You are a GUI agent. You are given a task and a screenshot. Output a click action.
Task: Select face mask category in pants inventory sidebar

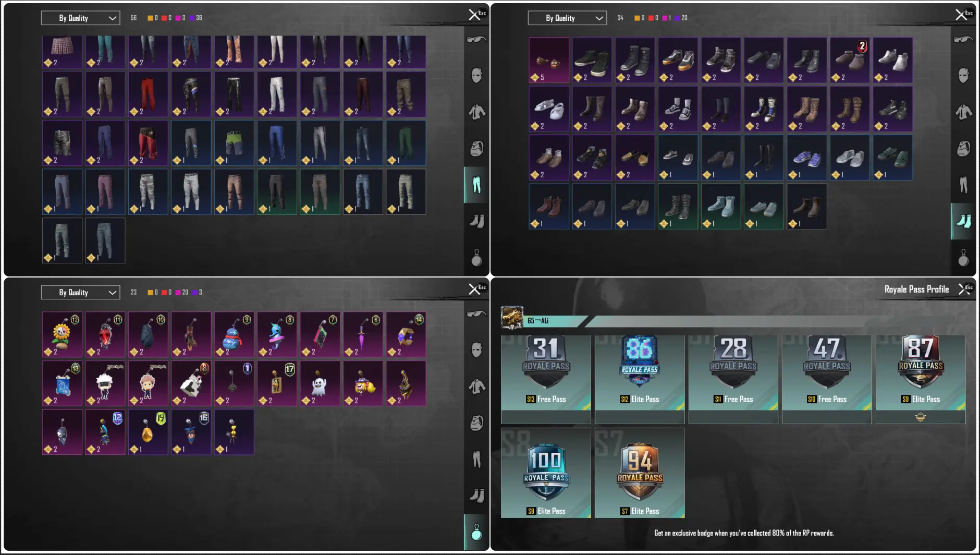pyautogui.click(x=476, y=76)
